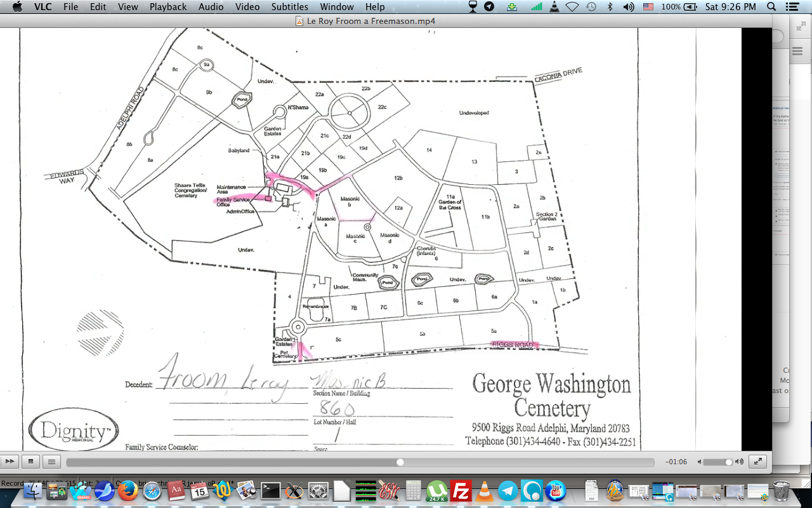Launch FileZilla from the Dock
The image size is (812, 508).
pyautogui.click(x=460, y=491)
